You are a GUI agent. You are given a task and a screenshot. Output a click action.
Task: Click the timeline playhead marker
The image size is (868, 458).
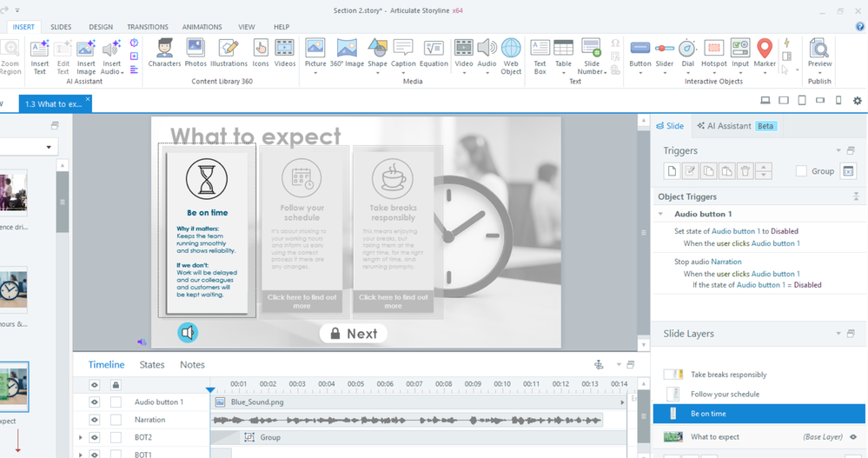click(210, 389)
